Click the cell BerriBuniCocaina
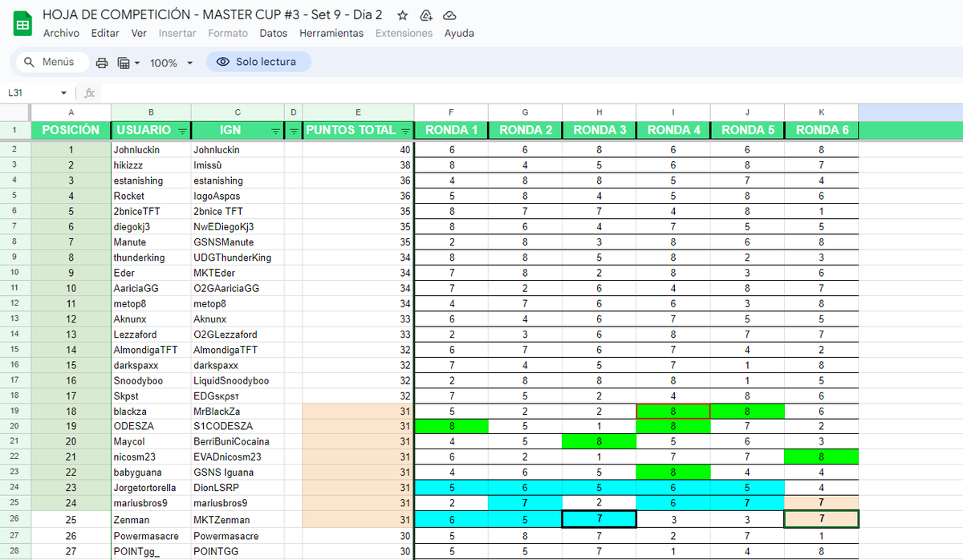Screen dimensions: 963x560 click(238, 442)
